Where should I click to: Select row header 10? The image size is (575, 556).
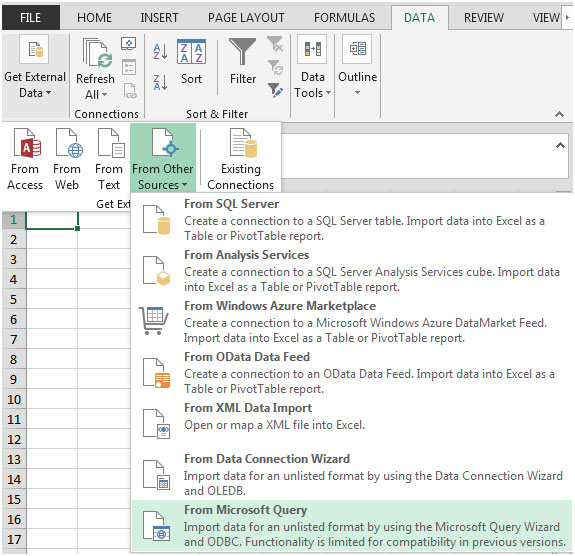tap(14, 399)
